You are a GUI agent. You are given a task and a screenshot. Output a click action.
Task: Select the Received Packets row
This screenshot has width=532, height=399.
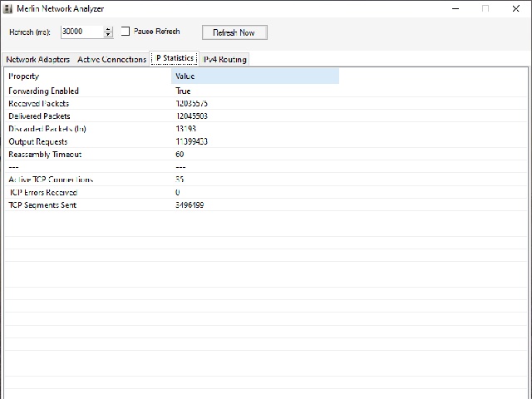[x=266, y=103]
